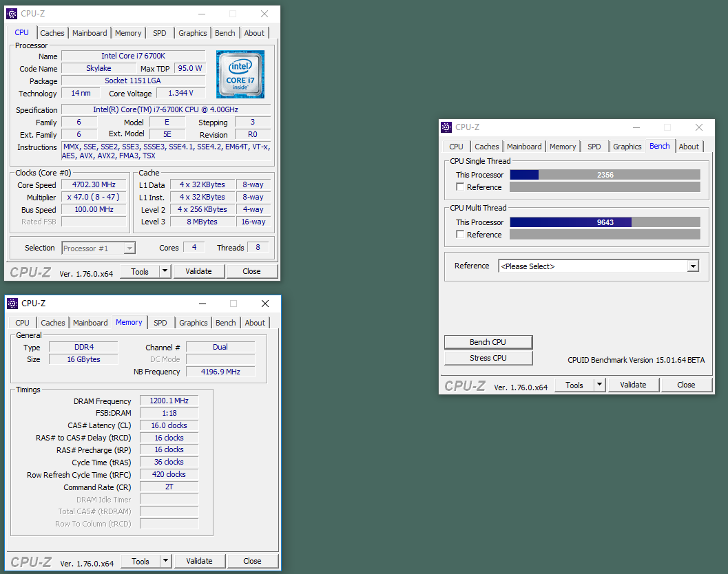
Task: Expand the Tools arrow in the Bench window
Action: click(x=599, y=385)
